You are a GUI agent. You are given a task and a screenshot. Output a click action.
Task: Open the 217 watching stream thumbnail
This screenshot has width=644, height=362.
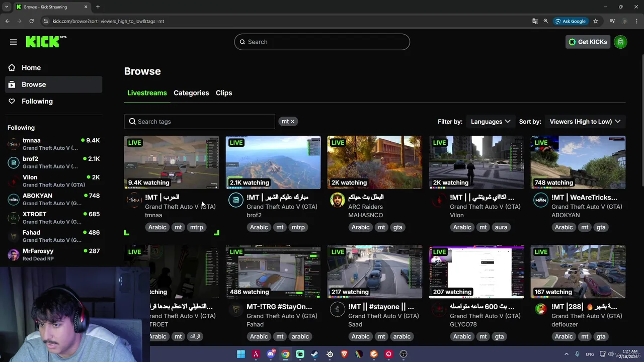[x=375, y=271]
